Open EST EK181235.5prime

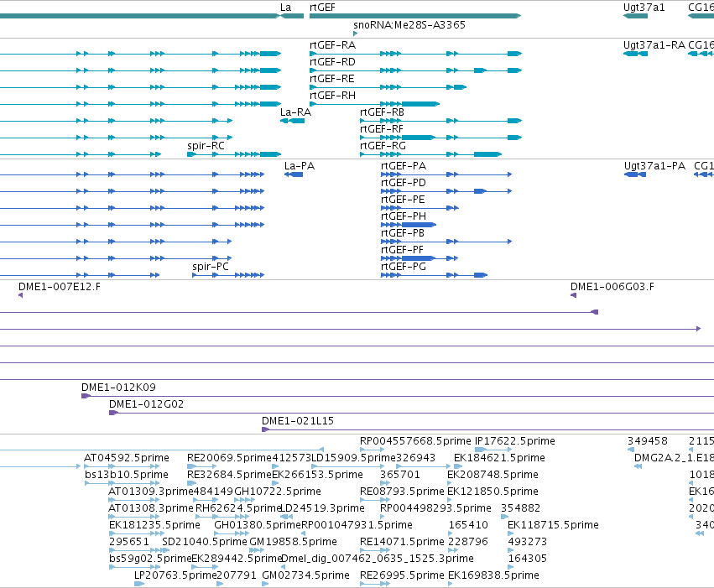(x=155, y=525)
